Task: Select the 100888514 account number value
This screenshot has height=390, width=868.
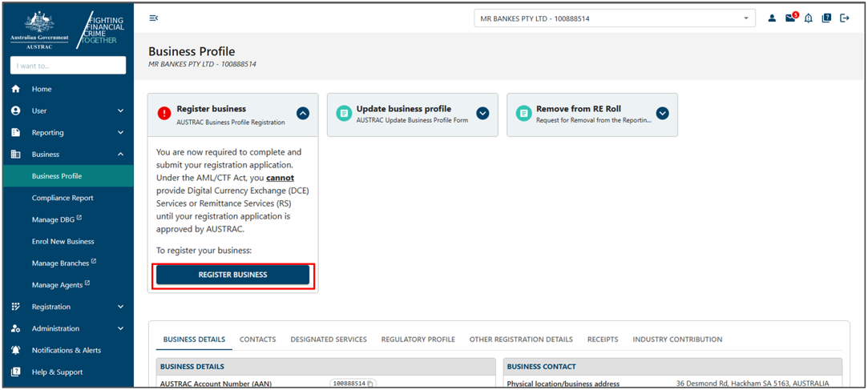Action: click(349, 384)
